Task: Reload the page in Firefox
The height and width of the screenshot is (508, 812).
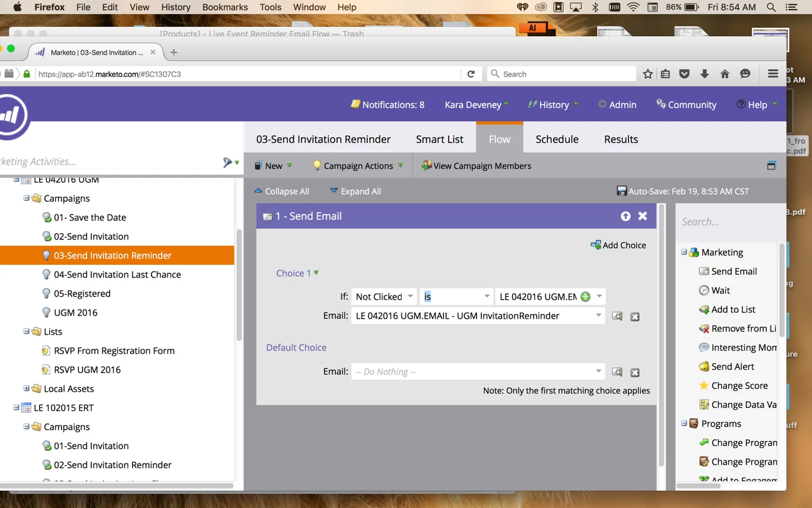Action: pos(471,74)
